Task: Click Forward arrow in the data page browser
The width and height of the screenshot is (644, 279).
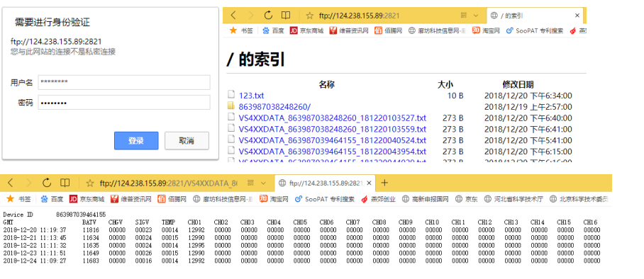Action: pos(28,183)
